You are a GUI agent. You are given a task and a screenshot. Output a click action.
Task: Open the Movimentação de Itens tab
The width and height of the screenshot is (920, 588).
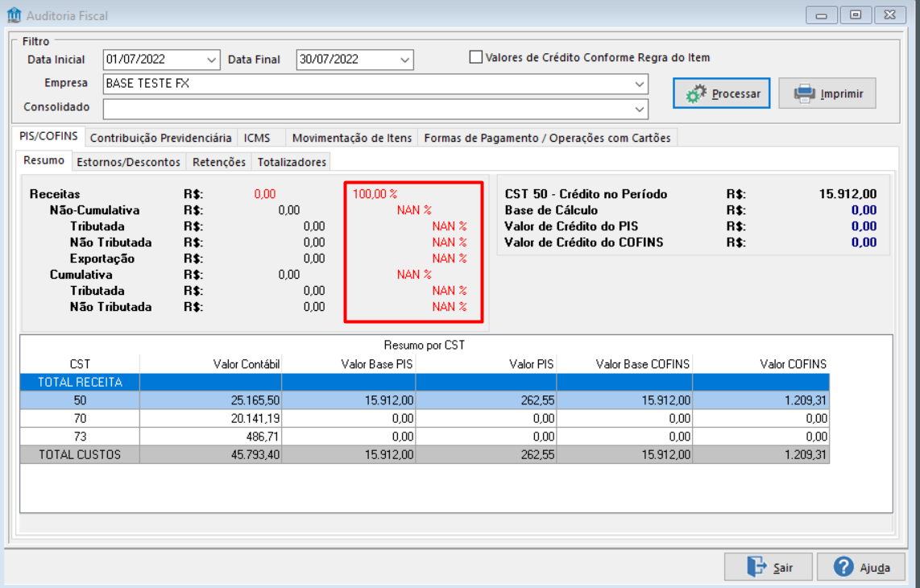tap(352, 138)
